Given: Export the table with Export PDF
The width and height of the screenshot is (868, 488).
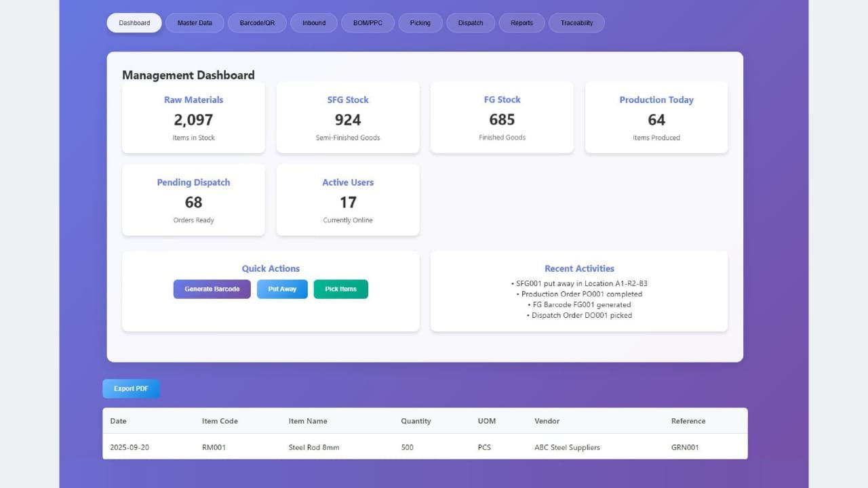Looking at the screenshot, I should [x=131, y=389].
